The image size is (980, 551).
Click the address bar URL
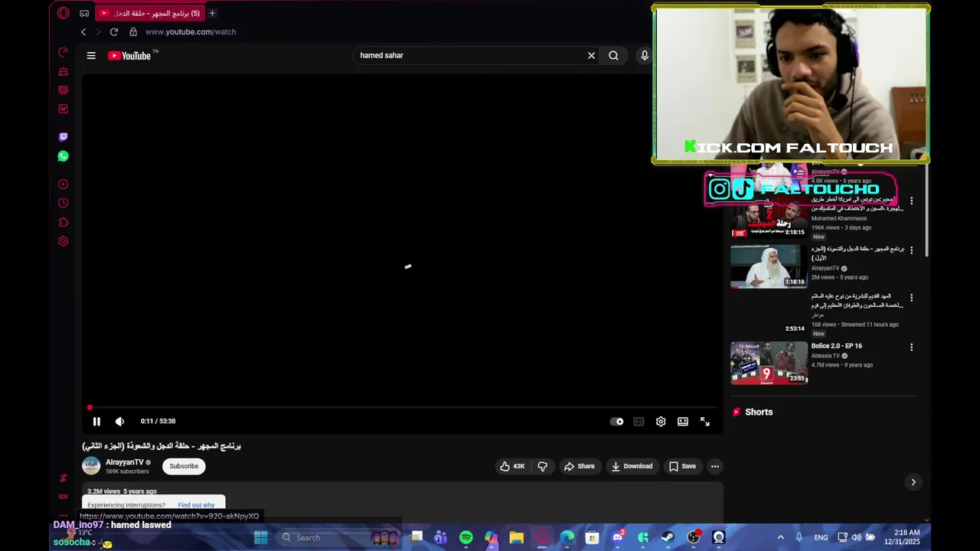tap(191, 32)
